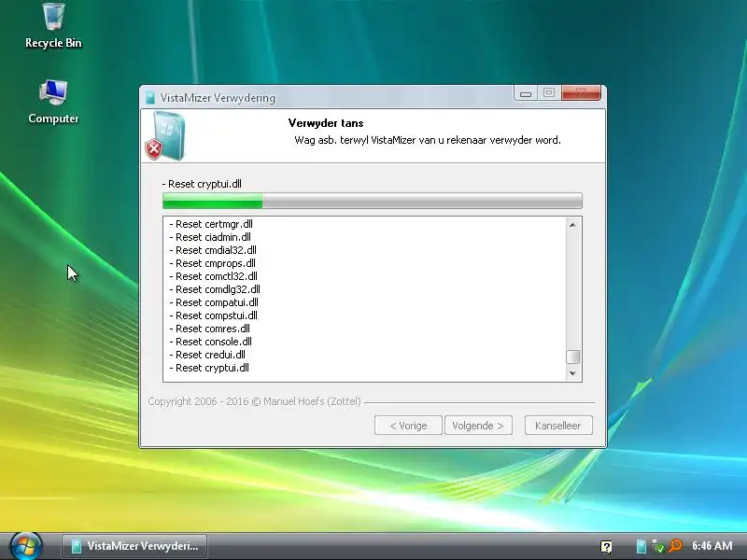
Task: Select the 'Reset comdlg32.dll' log line
Action: [215, 289]
